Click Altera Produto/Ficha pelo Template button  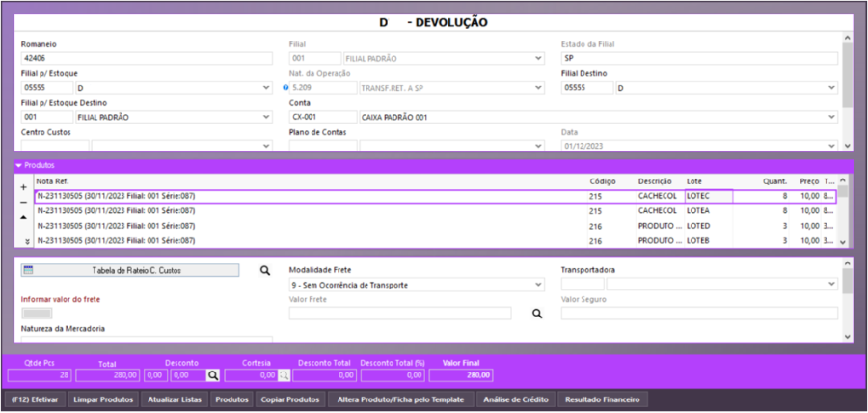(x=401, y=399)
